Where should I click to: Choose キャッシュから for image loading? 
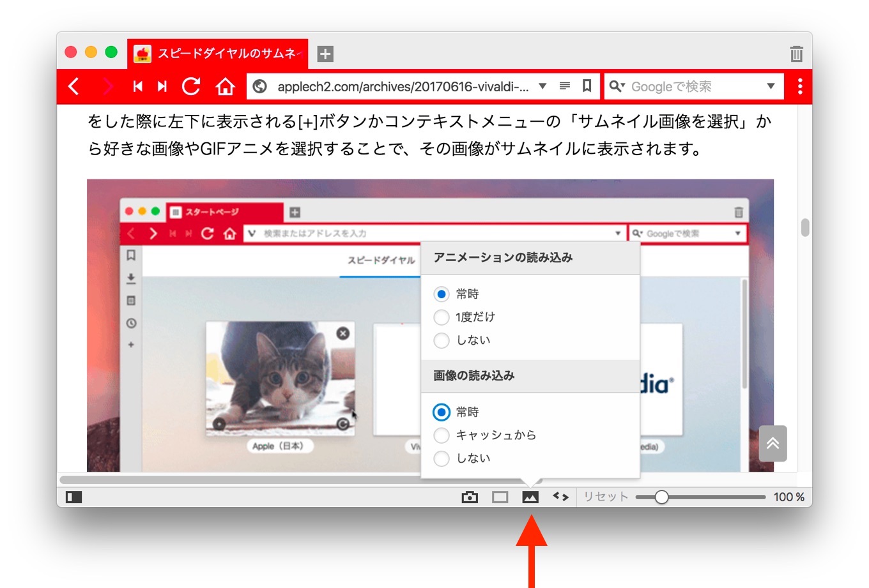[442, 435]
